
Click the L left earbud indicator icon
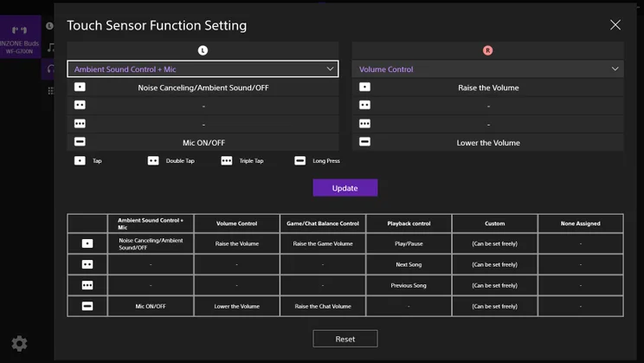tap(203, 50)
